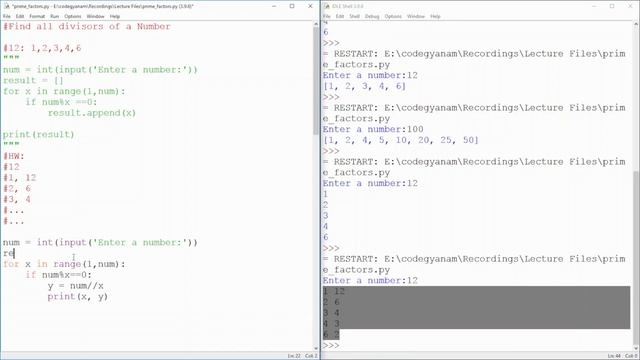
Task: Click the '#12: 1,2,3,4,6' comment line
Action: pos(42,48)
